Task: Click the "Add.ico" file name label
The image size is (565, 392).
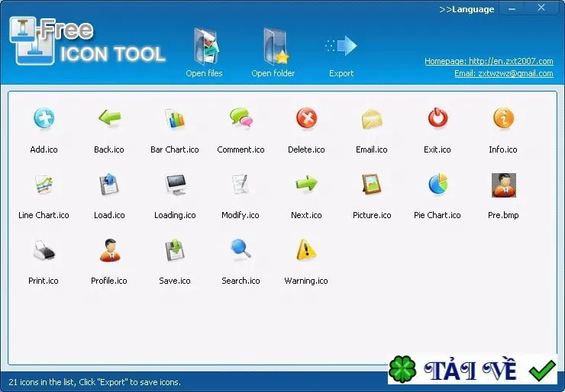Action: (x=44, y=149)
